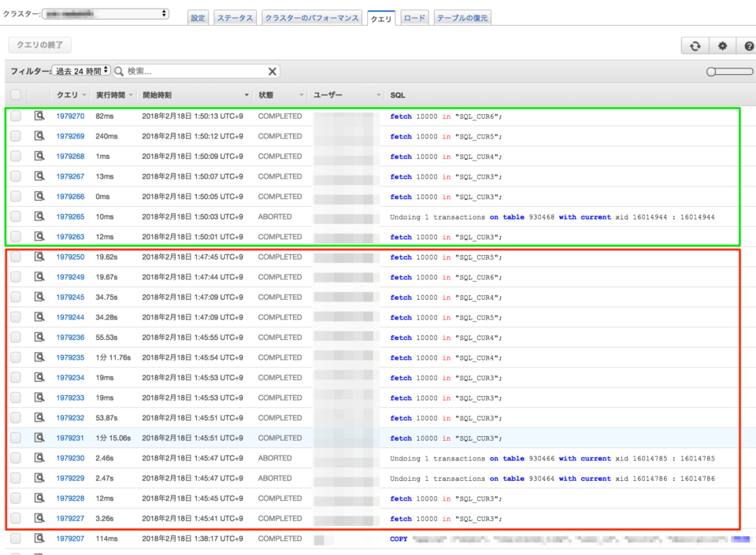The width and height of the screenshot is (756, 555).
Task: Open details icon for query 1979230
Action: [39, 457]
